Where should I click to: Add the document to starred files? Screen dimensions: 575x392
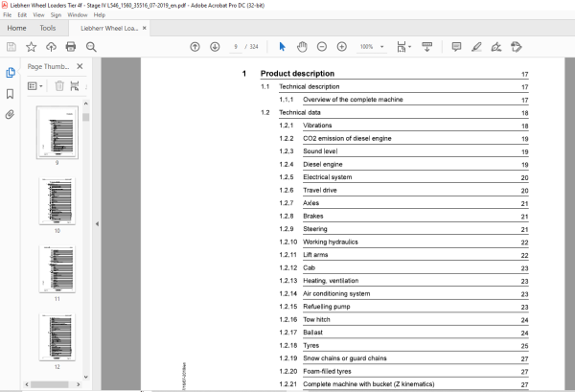coord(32,47)
